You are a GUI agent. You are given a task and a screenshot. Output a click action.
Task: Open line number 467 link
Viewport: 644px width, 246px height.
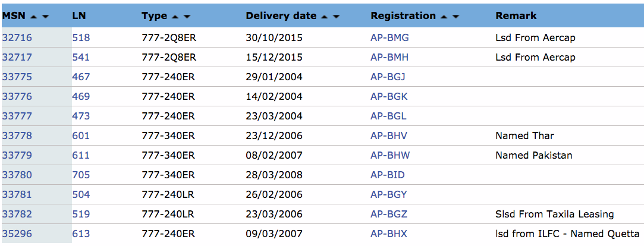[x=81, y=77]
